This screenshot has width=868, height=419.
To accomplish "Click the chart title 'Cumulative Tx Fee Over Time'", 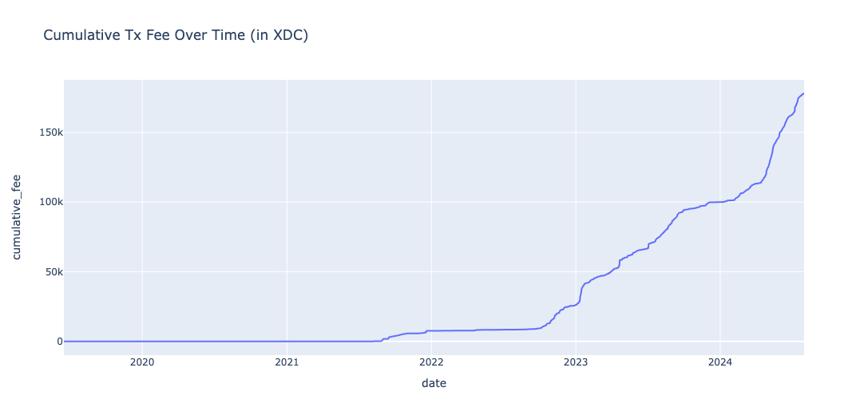I will (175, 35).
